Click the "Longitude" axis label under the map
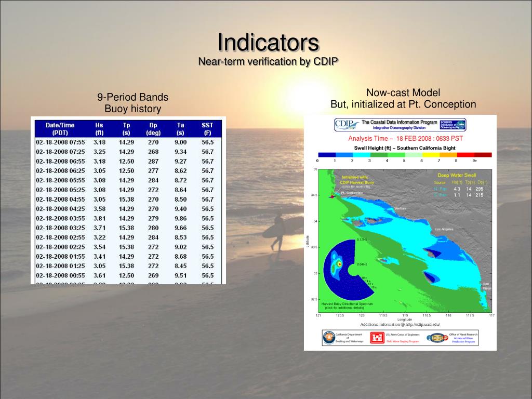 point(404,320)
